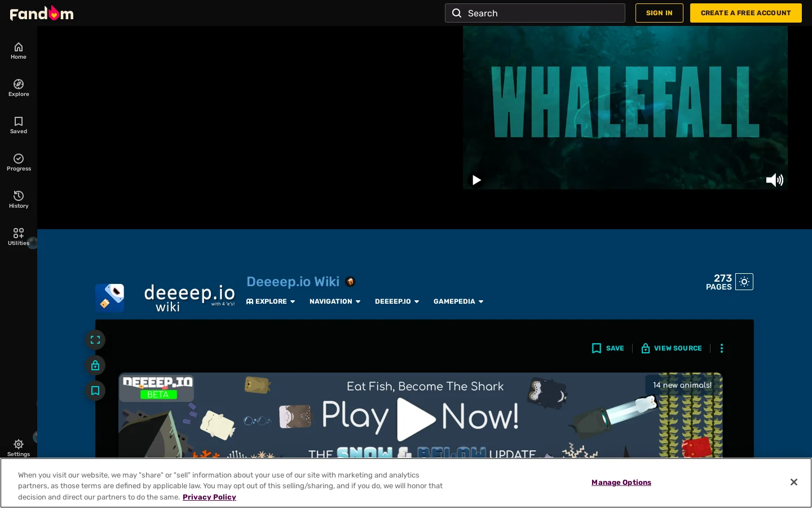Viewport: 812px width, 508px height.
Task: Play the Whalefall video
Action: (476, 180)
